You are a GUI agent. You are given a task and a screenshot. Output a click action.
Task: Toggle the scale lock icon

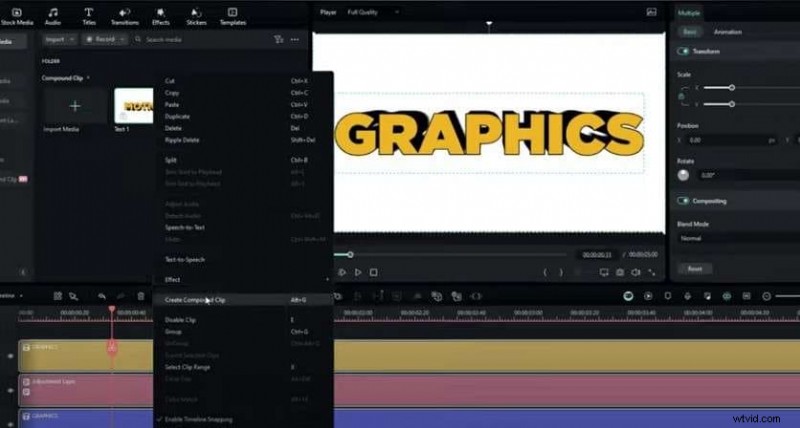pos(681,96)
